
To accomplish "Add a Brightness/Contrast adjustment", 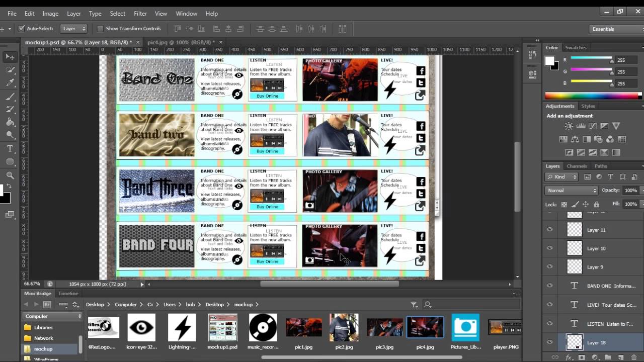I will point(569,126).
